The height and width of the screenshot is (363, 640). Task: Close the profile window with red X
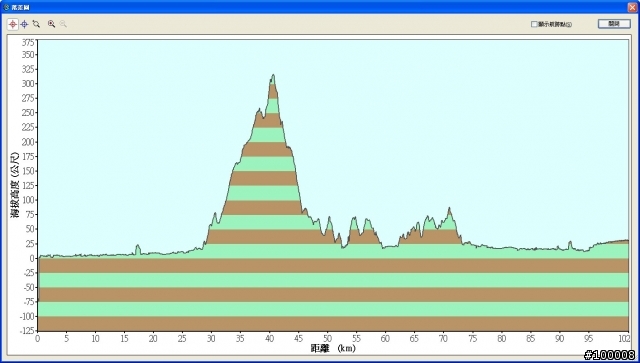coord(632,7)
